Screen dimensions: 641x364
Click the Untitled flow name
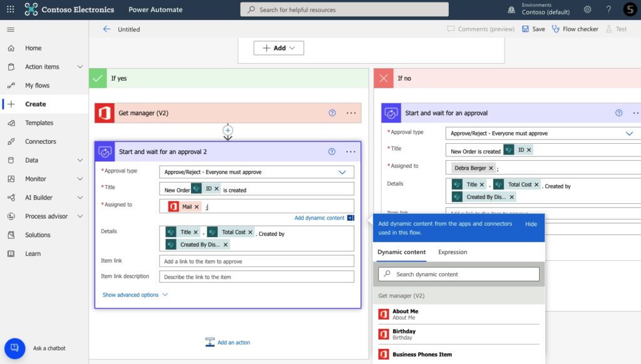coord(129,29)
